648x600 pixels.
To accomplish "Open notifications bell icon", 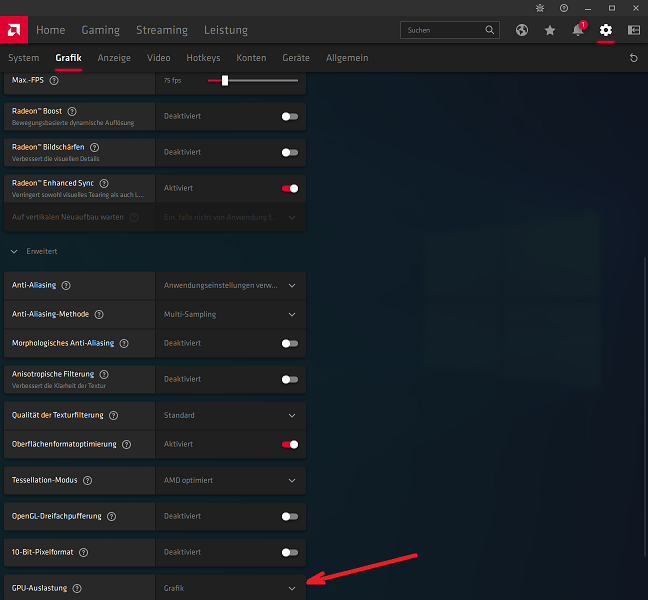I will [x=578, y=30].
